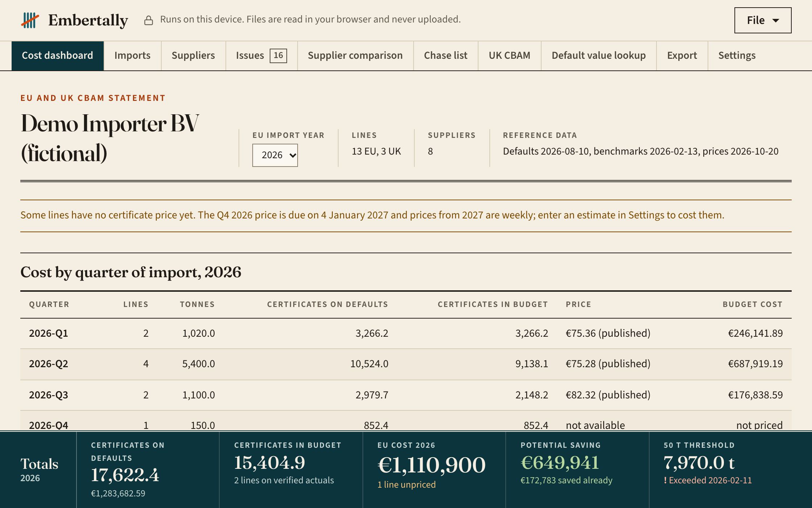Expand the EU import year 2026 selector
812x508 pixels.
[x=275, y=155]
